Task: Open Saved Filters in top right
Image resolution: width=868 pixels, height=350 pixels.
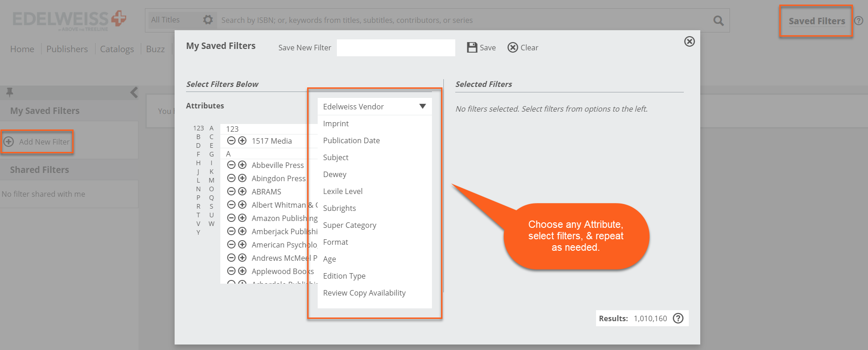Action: [817, 21]
